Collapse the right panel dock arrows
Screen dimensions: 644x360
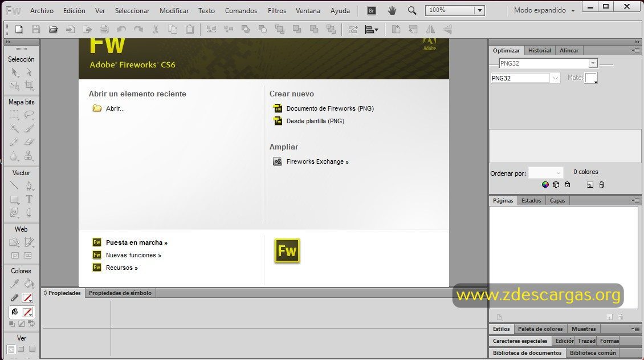(x=637, y=42)
